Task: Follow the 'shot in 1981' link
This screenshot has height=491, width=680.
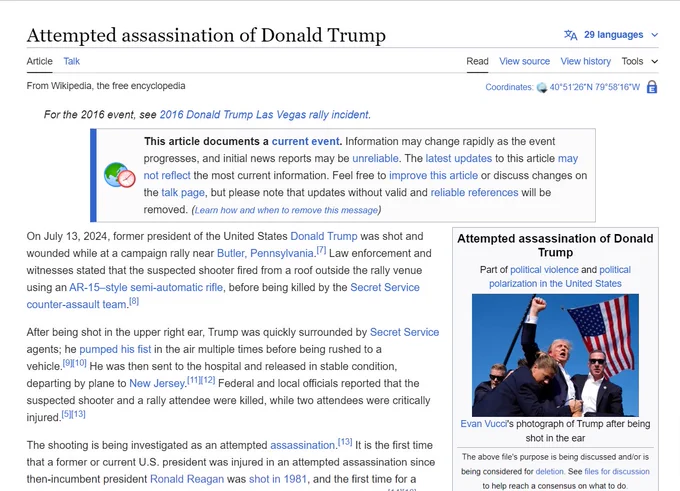Action: (278, 479)
